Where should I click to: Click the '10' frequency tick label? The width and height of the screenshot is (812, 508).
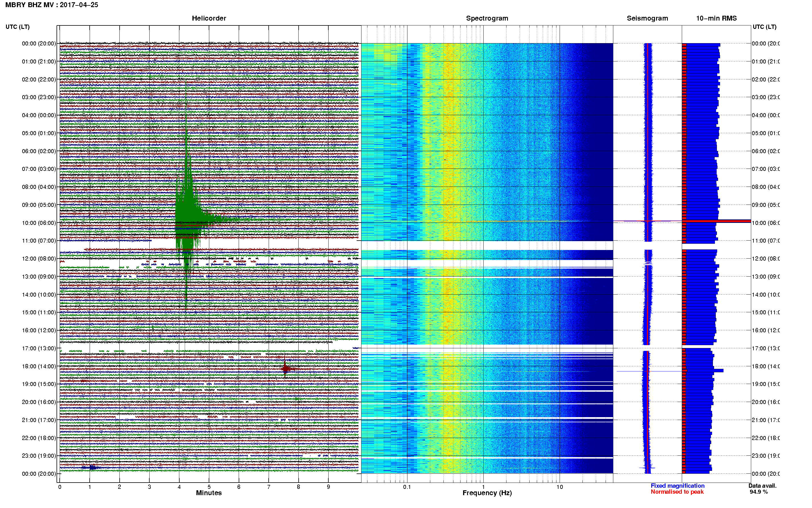click(x=560, y=487)
